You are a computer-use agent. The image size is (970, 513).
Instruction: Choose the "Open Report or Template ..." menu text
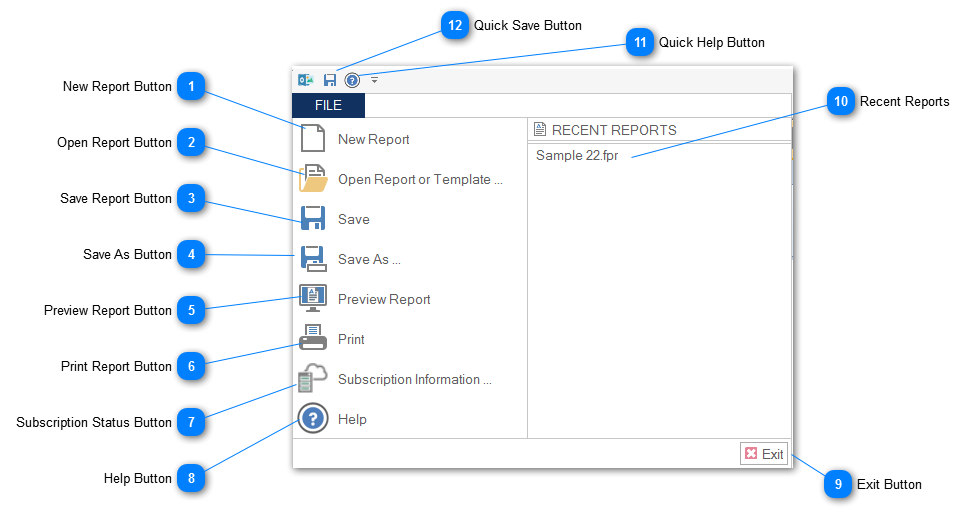420,180
